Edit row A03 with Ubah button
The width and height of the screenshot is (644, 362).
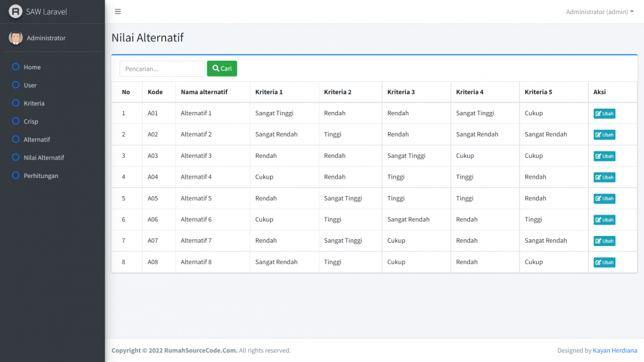604,156
